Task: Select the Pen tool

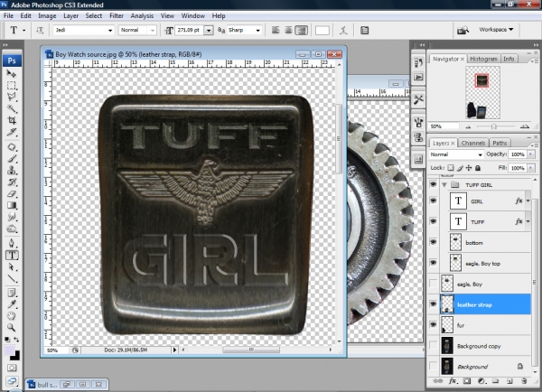Action: coord(12,243)
